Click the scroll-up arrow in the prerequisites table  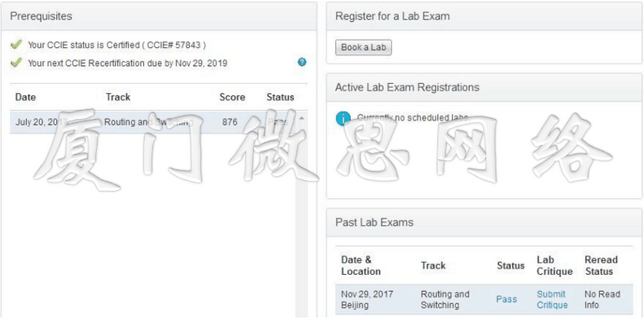pos(301,118)
